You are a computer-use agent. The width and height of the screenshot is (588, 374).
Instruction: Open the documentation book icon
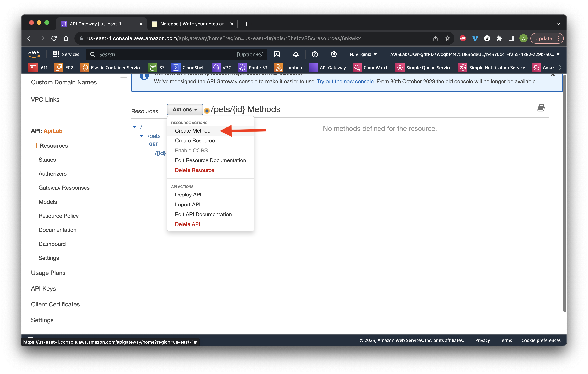541,108
